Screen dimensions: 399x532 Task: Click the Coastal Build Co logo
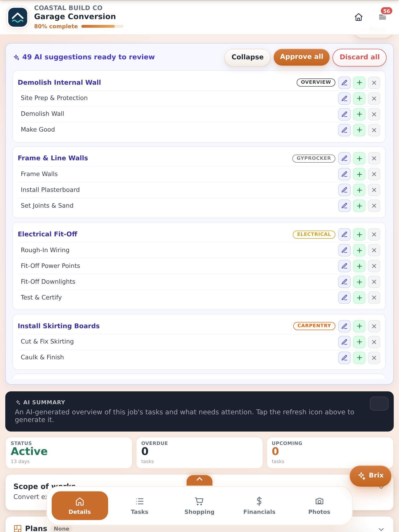click(17, 17)
